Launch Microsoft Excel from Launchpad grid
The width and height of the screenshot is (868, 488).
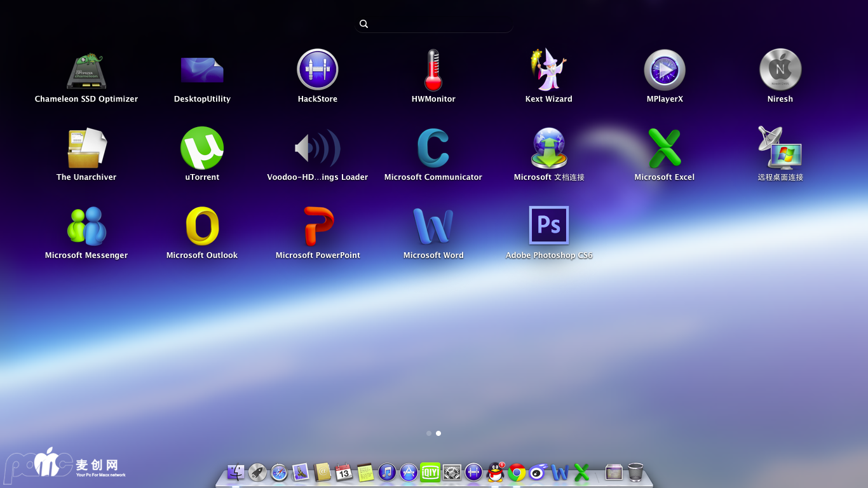coord(665,148)
